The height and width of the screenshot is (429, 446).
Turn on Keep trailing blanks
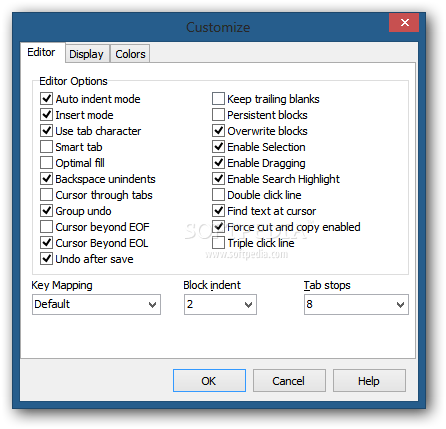218,99
